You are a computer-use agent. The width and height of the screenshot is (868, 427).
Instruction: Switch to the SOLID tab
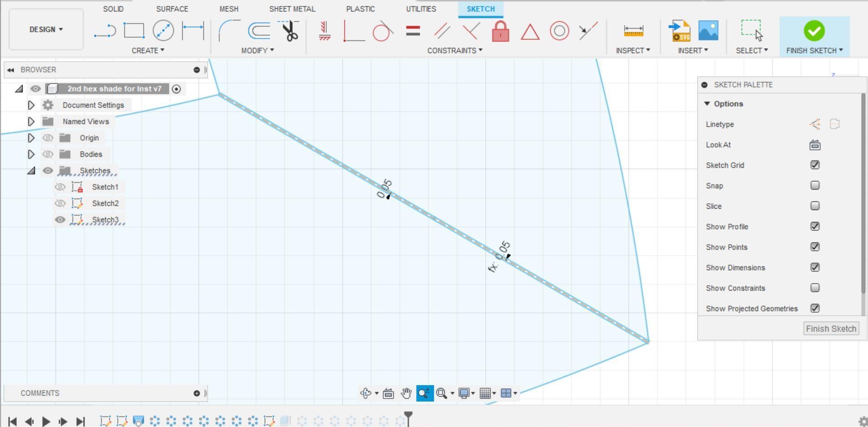pyautogui.click(x=113, y=9)
